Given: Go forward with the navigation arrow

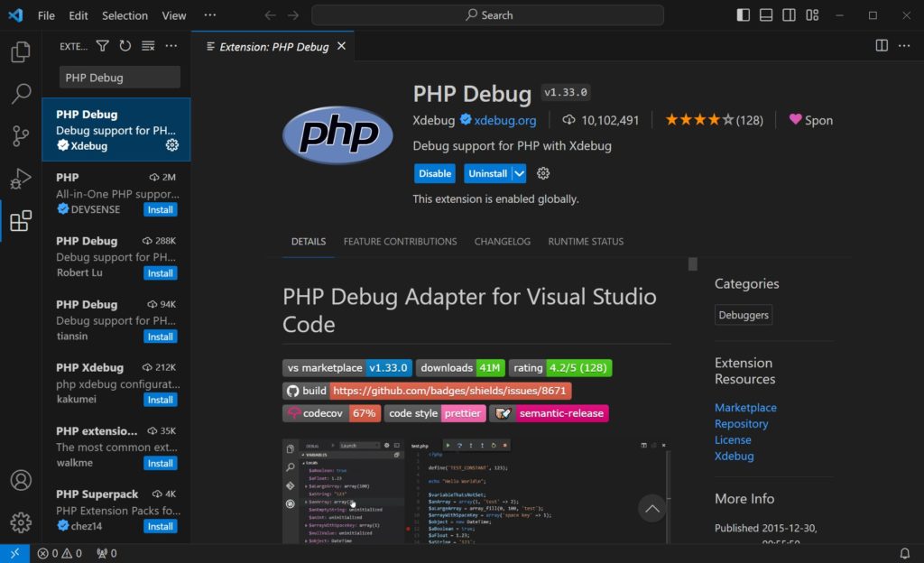Looking at the screenshot, I should tap(293, 15).
